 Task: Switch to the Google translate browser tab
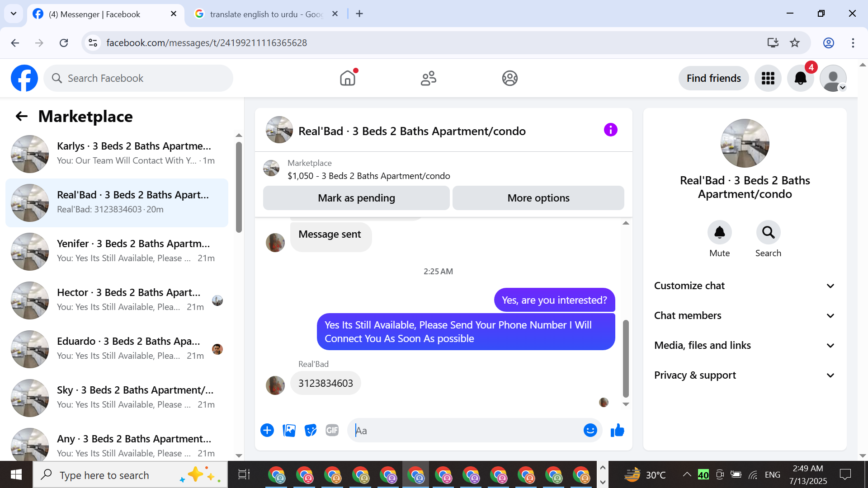coord(266,14)
